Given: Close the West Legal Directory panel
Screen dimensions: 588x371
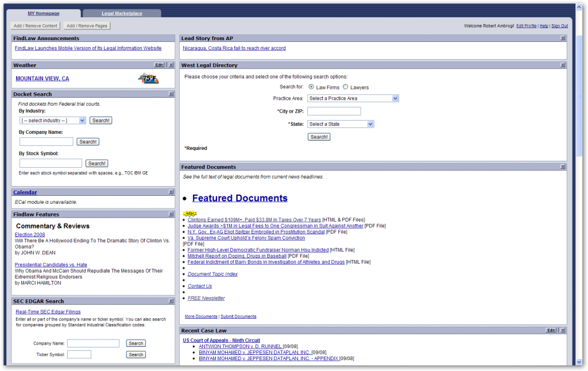Looking at the screenshot, I should [x=563, y=65].
